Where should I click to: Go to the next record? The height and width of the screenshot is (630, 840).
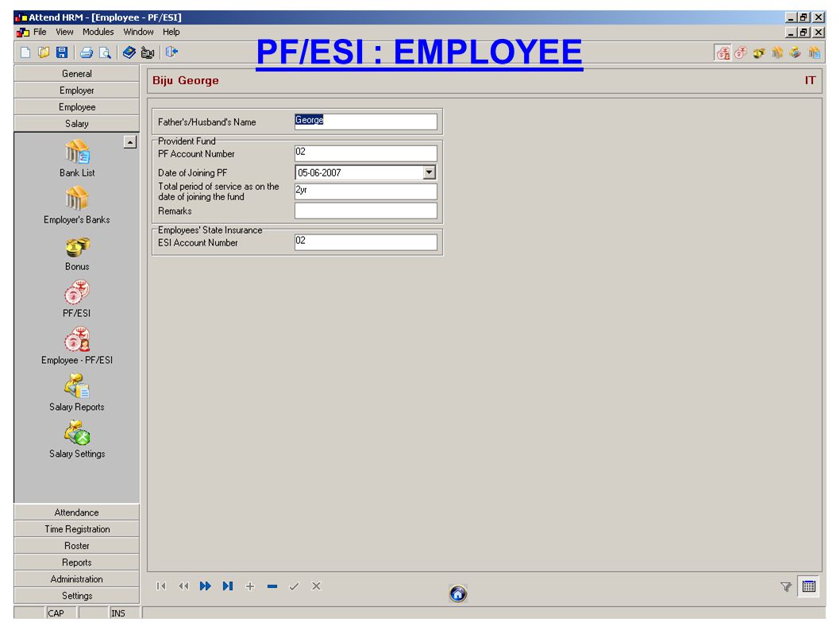point(205,586)
